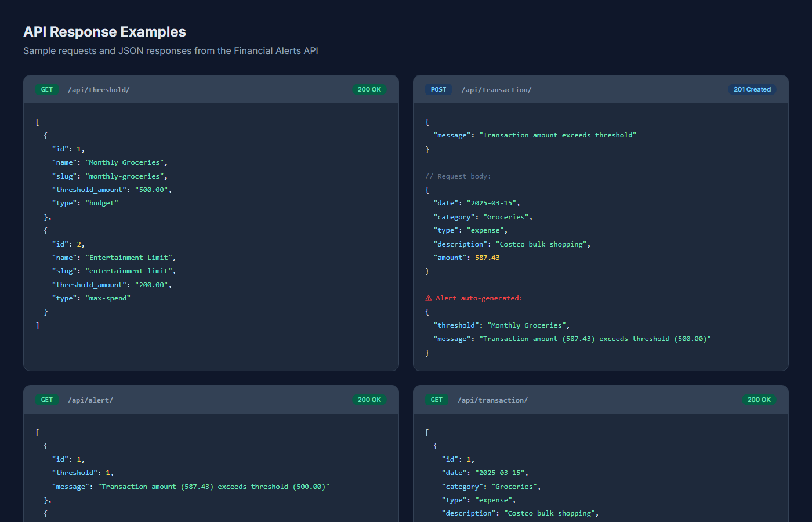Click the 201 Created status badge

tap(752, 89)
